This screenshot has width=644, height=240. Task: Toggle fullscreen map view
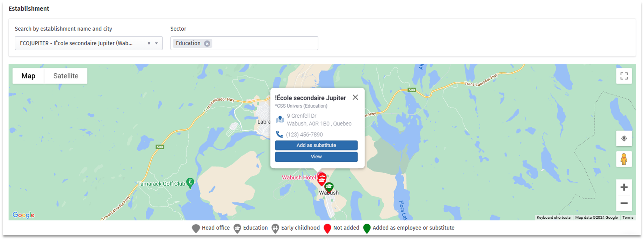click(x=624, y=76)
